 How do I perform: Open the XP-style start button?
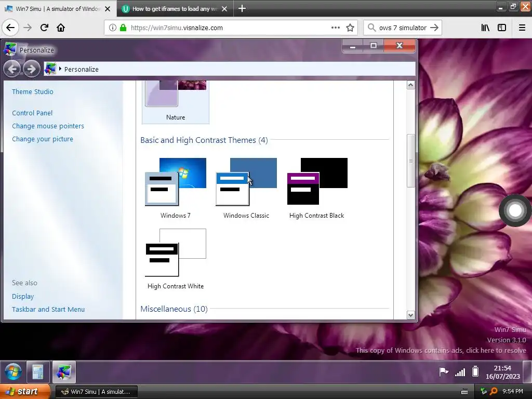coord(25,391)
